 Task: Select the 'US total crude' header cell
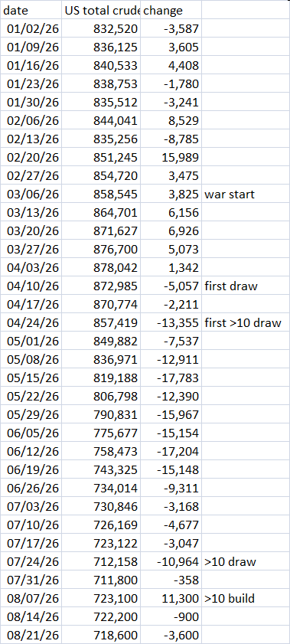[x=101, y=10]
